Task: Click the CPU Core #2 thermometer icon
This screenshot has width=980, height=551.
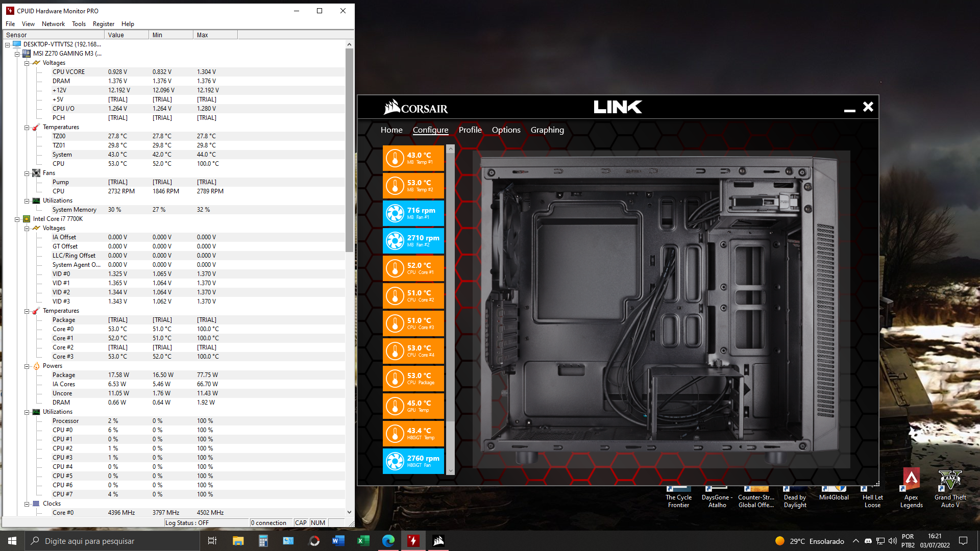Action: 395,296
